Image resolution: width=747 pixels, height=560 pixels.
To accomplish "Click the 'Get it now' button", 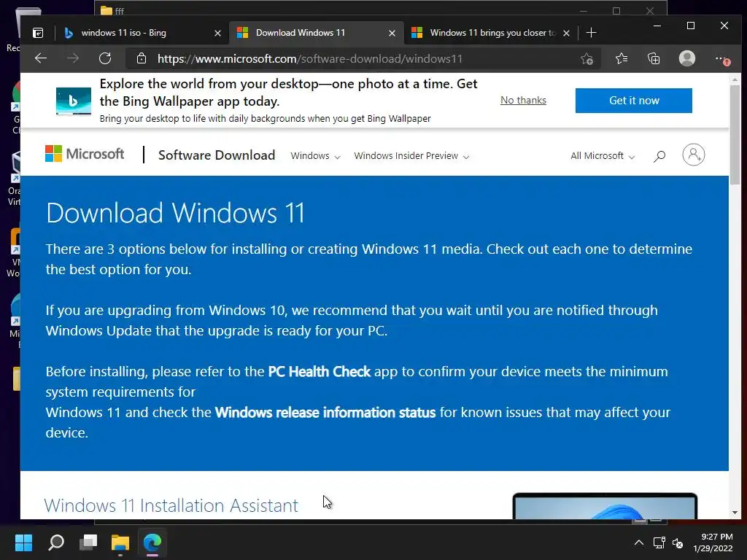I will coord(634,101).
